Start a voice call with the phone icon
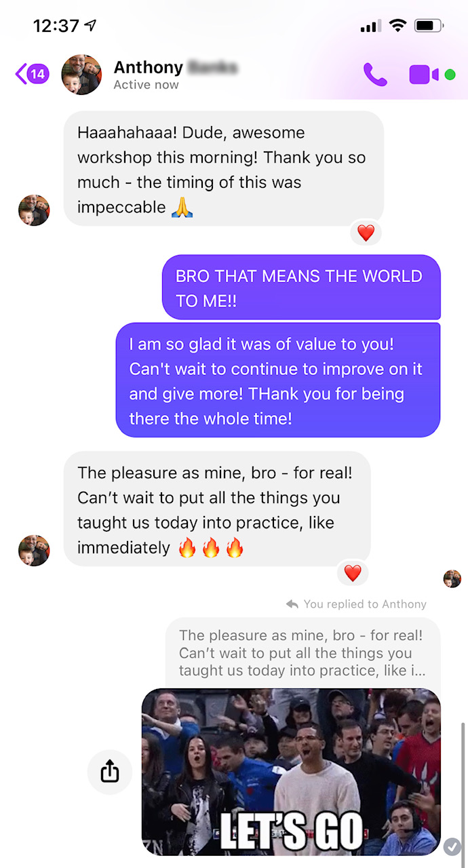 pyautogui.click(x=375, y=74)
